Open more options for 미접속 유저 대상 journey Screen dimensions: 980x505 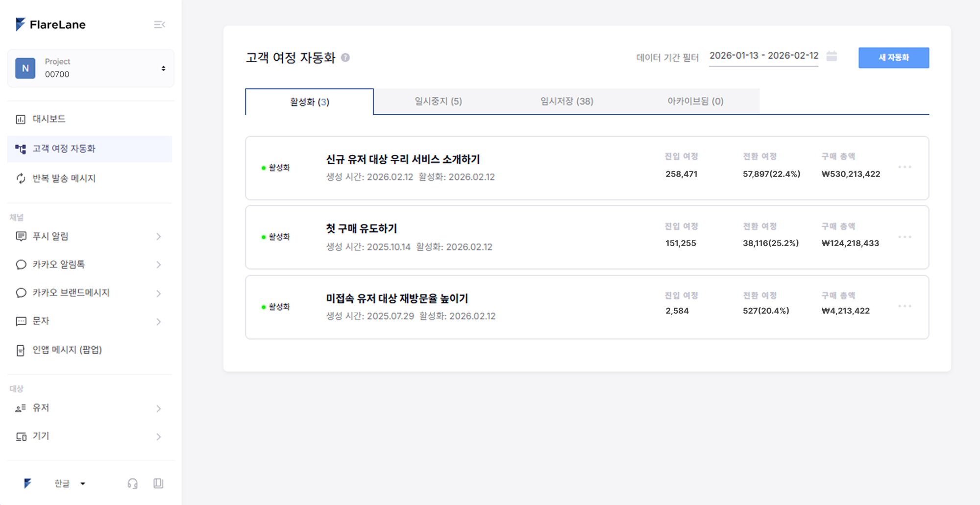click(x=905, y=306)
